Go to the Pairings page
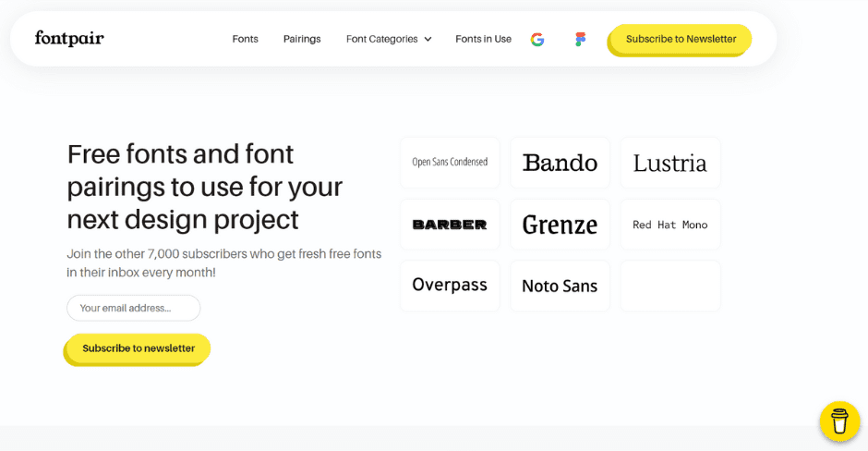This screenshot has width=868, height=451. pyautogui.click(x=302, y=39)
